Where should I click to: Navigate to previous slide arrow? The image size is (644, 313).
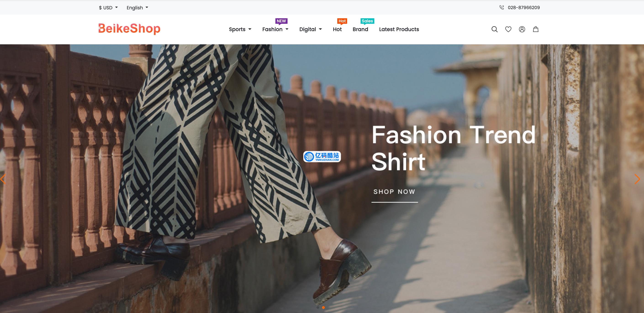(3, 178)
